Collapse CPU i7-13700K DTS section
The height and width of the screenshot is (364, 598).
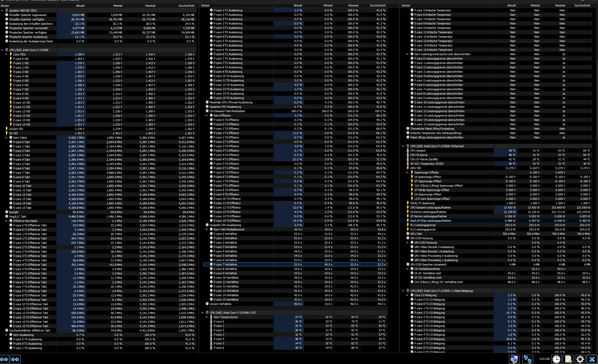coord(203,313)
